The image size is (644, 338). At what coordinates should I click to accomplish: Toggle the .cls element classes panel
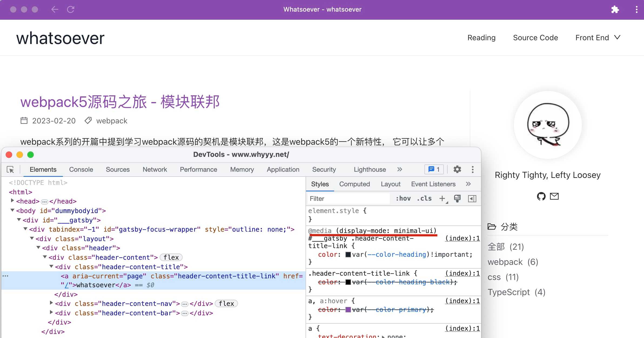click(x=424, y=199)
